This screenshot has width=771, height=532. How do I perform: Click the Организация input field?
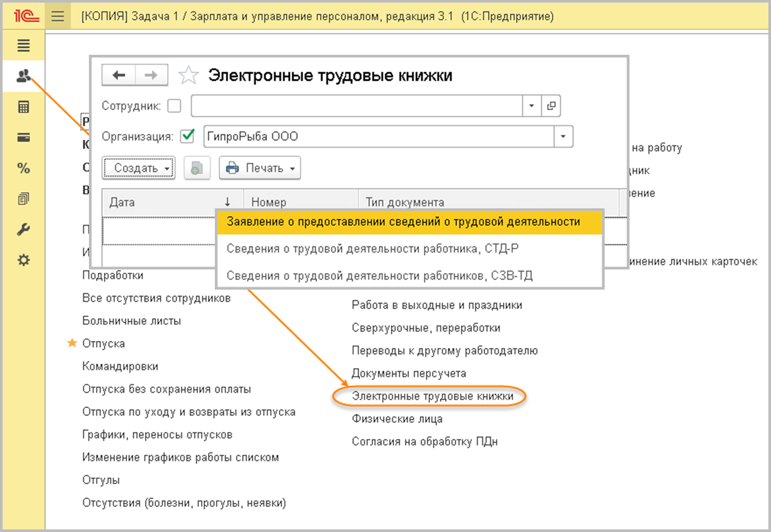tap(378, 137)
